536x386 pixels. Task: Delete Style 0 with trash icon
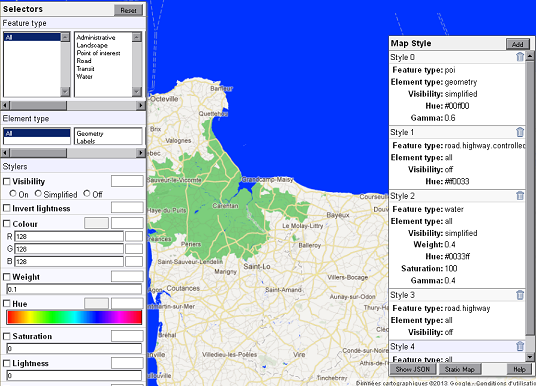(x=520, y=57)
